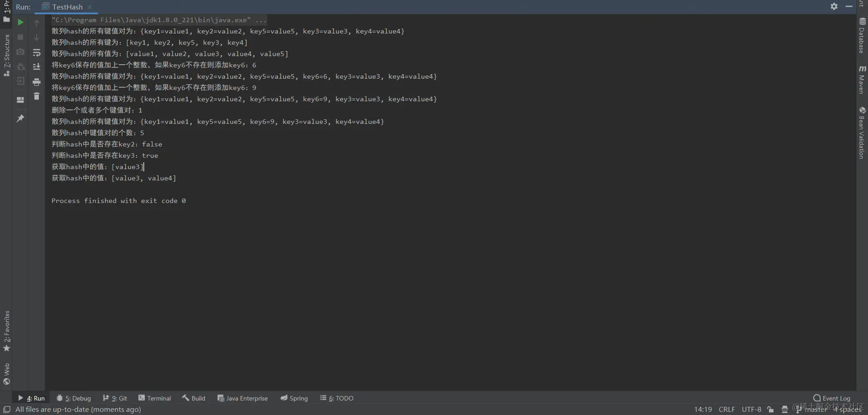
Task: Open the Git master branch dropdown
Action: click(x=811, y=409)
